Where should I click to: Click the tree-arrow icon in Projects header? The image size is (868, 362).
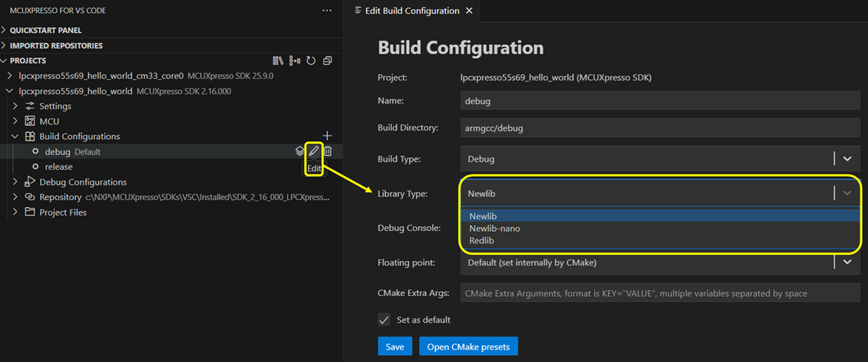tap(295, 61)
